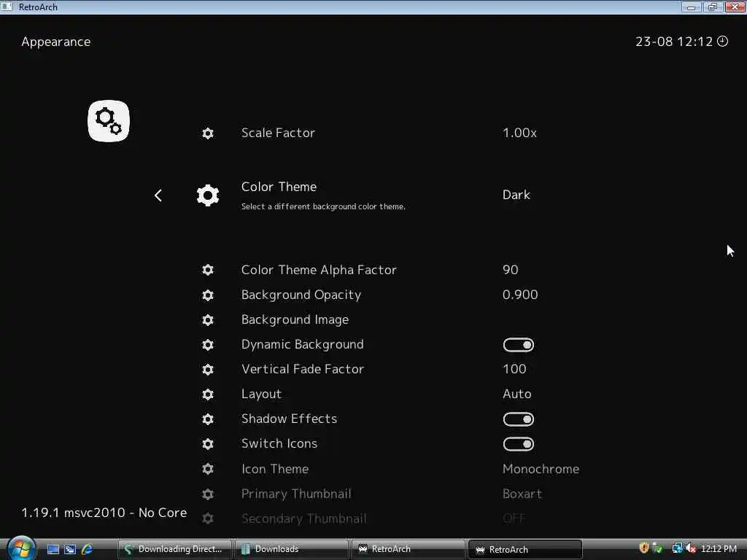Click the 1.00x scale factor value
Viewport: 747px width, 560px height.
[519, 133]
